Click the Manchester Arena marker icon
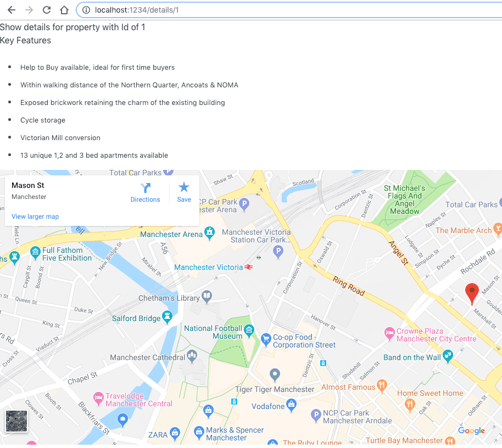The height and width of the screenshot is (448, 502). (209, 233)
